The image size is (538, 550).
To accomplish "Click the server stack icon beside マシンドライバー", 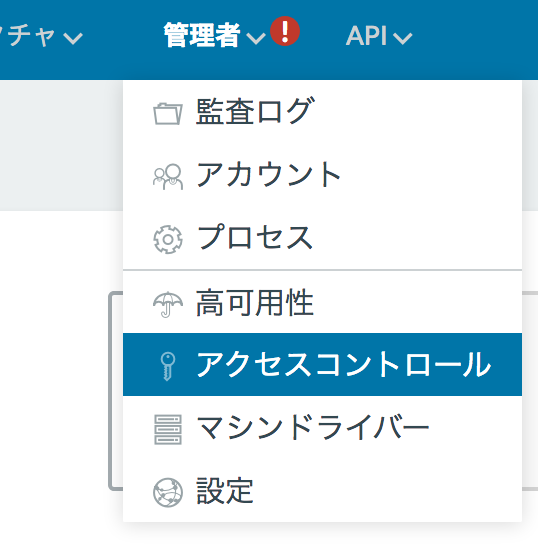I will [x=168, y=429].
